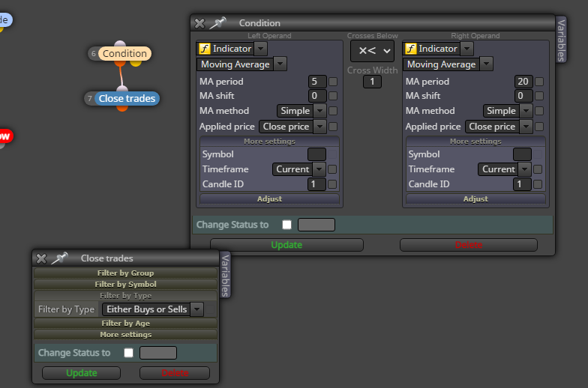Open left operand Timeframe Current dropdown
This screenshot has height=388, width=588.
[x=319, y=169]
